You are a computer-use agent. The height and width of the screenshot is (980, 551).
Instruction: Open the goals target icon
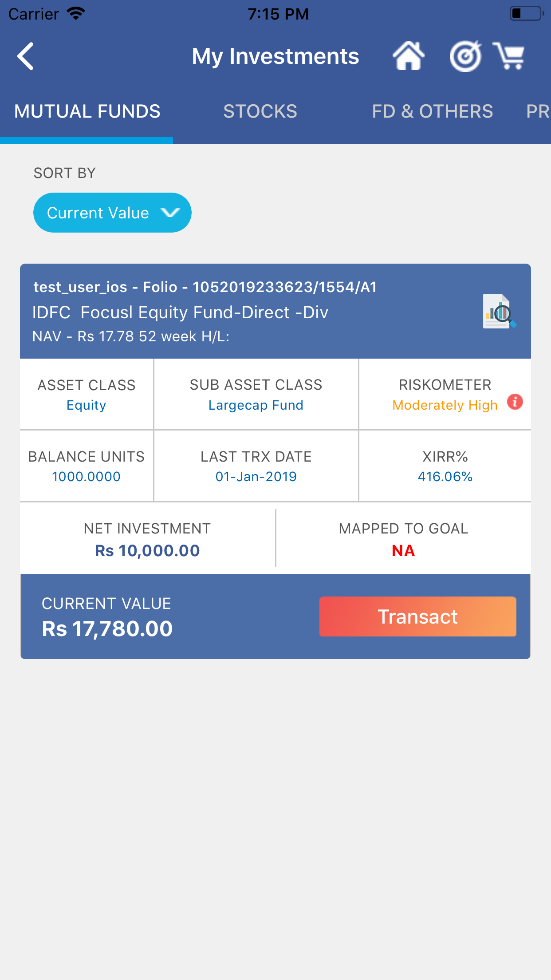pyautogui.click(x=465, y=56)
